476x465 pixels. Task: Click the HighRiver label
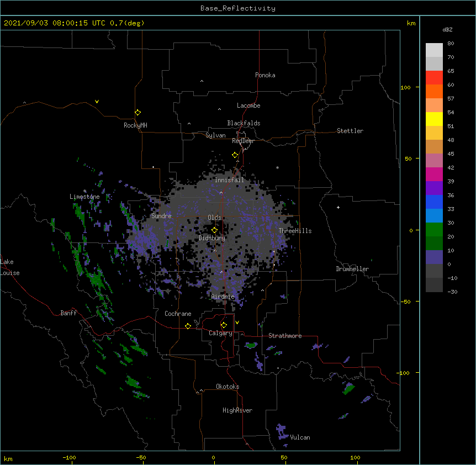237,410
